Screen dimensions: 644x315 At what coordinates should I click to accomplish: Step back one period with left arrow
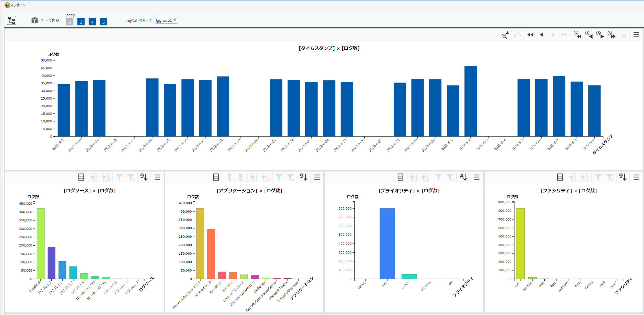pyautogui.click(x=542, y=35)
